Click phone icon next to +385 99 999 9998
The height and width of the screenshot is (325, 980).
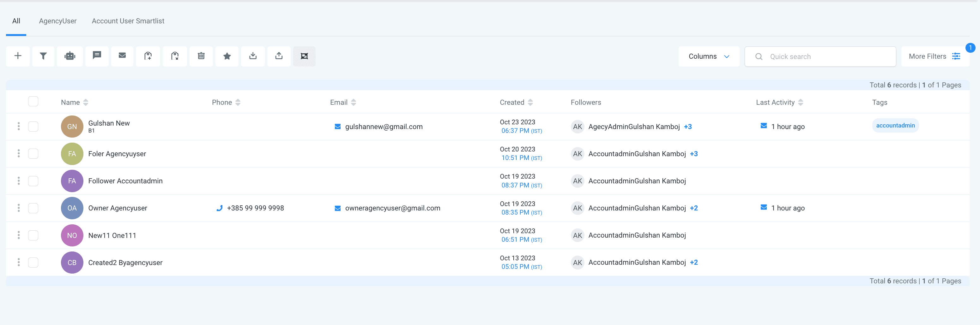220,208
